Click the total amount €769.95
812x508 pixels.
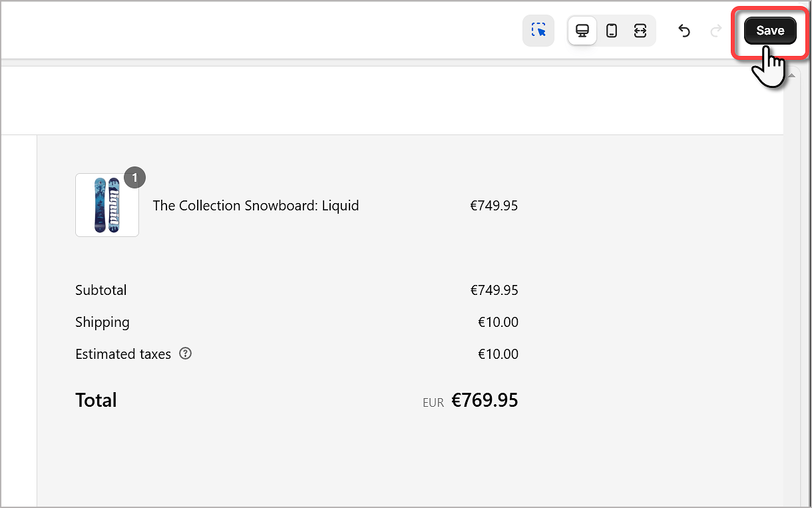(x=485, y=400)
